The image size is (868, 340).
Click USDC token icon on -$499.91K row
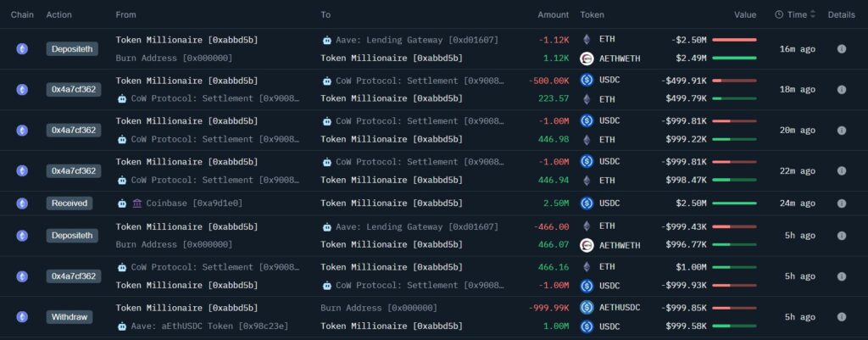tap(587, 80)
